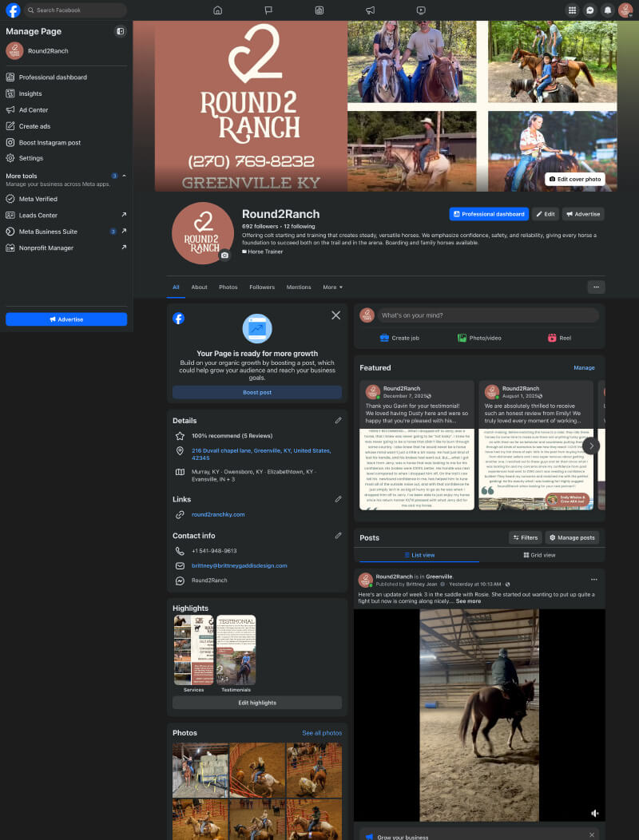
Task: Open the Testimonials highlight thumbnail
Action: pos(236,650)
